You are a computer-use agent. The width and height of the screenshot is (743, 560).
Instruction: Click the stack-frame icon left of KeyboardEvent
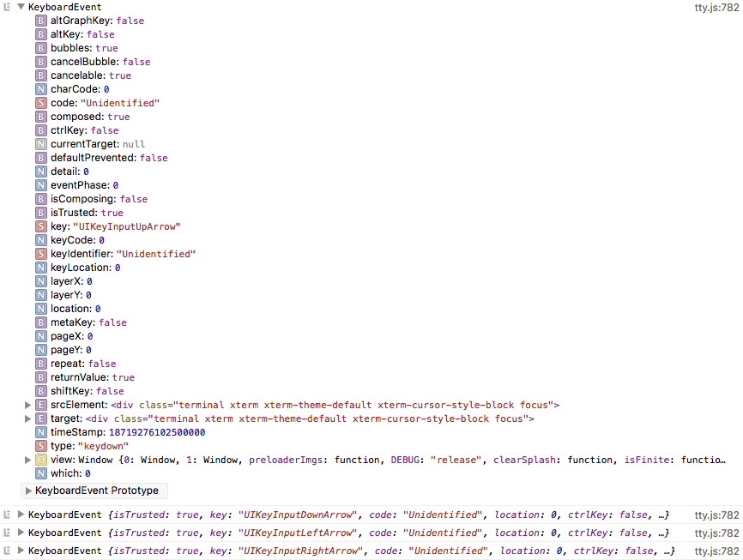[x=6, y=7]
